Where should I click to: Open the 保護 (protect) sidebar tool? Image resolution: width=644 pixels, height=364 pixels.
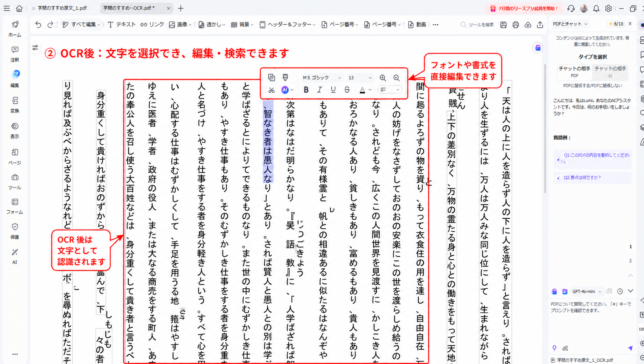[x=15, y=231]
